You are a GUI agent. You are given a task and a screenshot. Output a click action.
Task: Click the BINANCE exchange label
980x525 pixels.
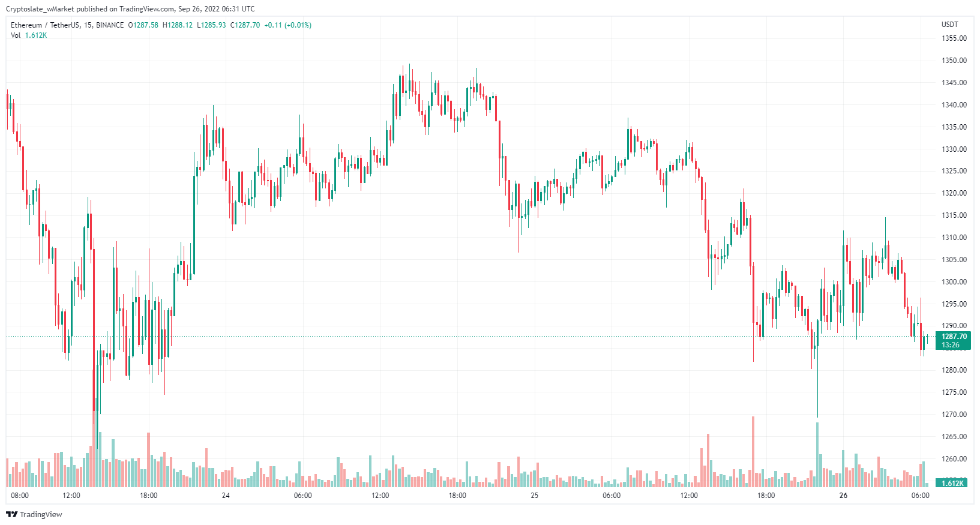pos(110,25)
